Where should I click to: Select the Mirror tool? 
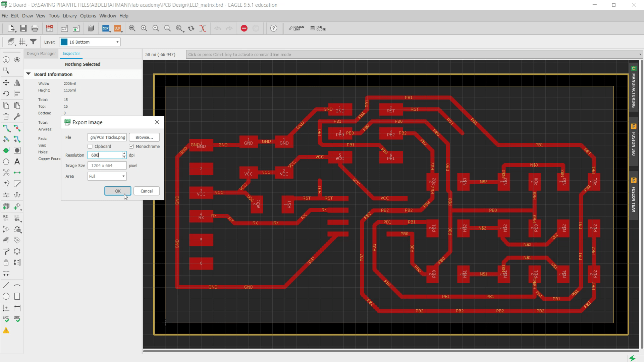pos(17,83)
